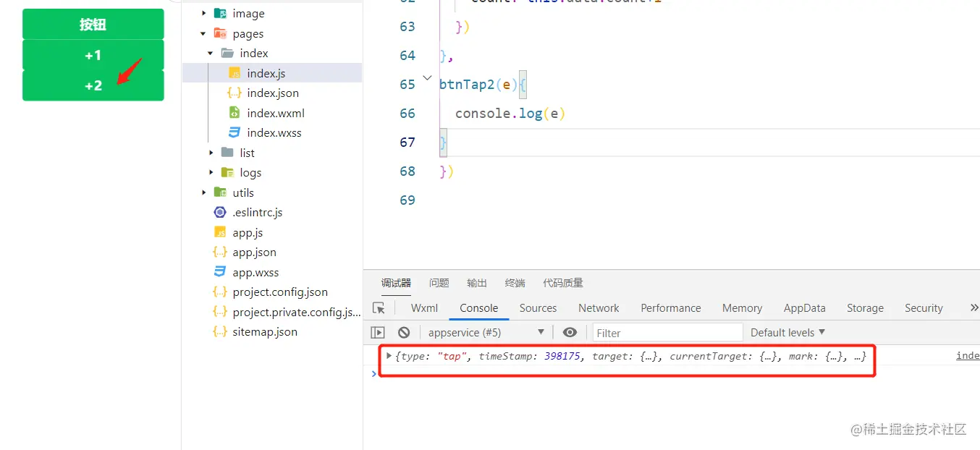Switch to the 输出 tab
The image size is (980, 450).
tap(477, 283)
